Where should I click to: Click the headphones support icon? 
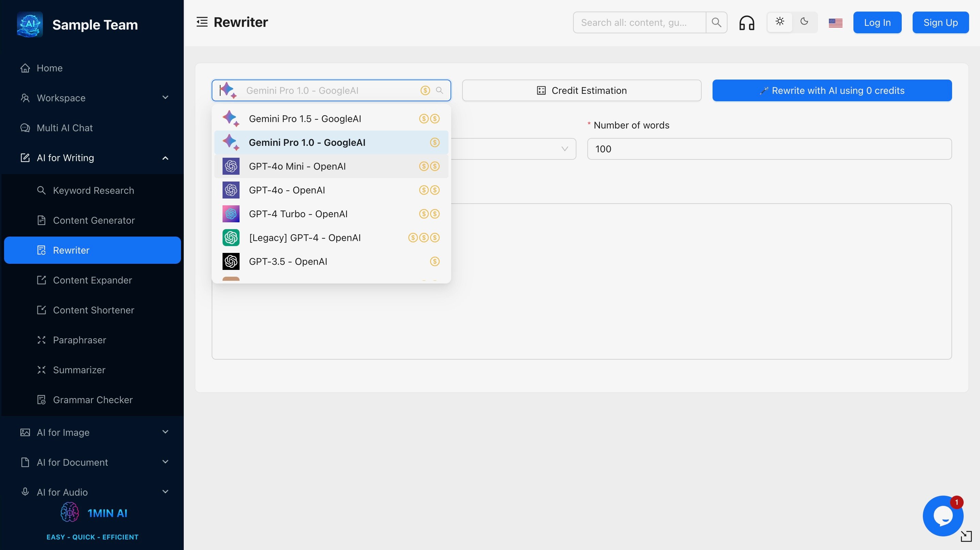[x=747, y=23]
